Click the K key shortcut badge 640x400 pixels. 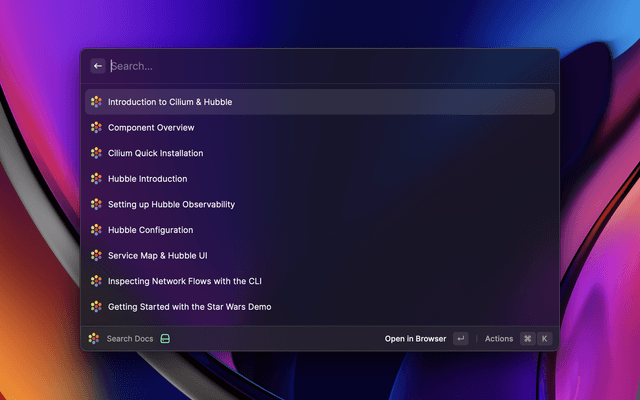pos(545,339)
